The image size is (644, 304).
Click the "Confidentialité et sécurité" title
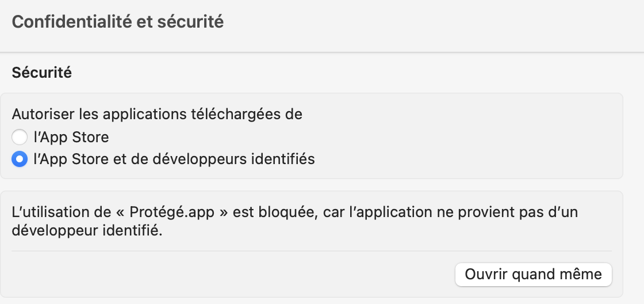point(117,22)
